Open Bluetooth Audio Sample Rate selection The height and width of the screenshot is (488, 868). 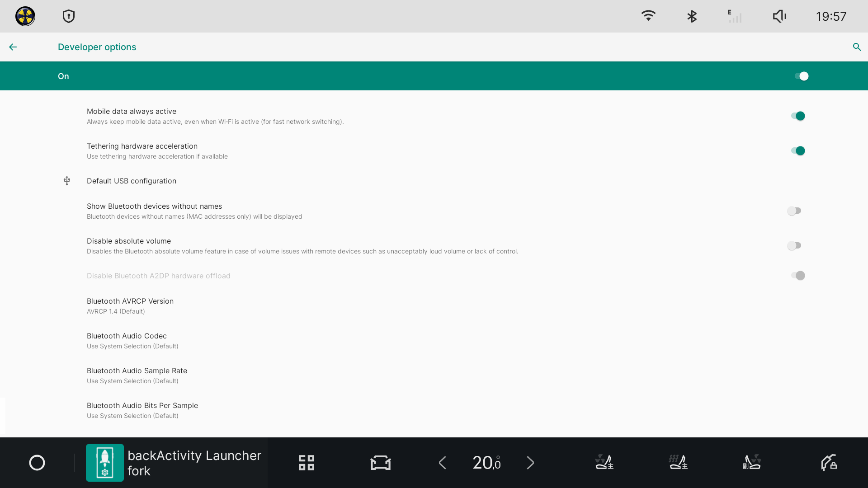(x=137, y=375)
